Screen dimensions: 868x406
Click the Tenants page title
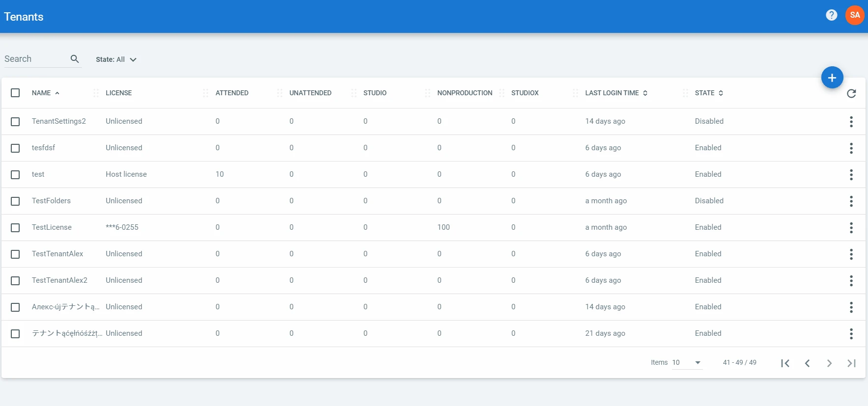tap(24, 17)
